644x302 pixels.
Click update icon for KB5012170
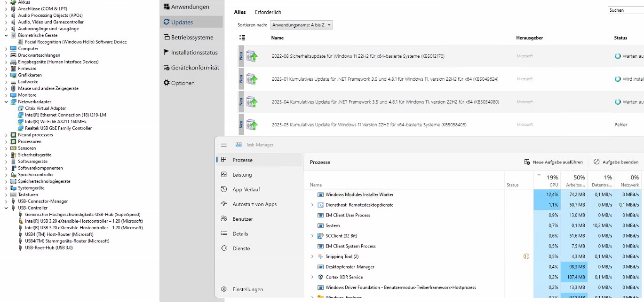tap(252, 56)
